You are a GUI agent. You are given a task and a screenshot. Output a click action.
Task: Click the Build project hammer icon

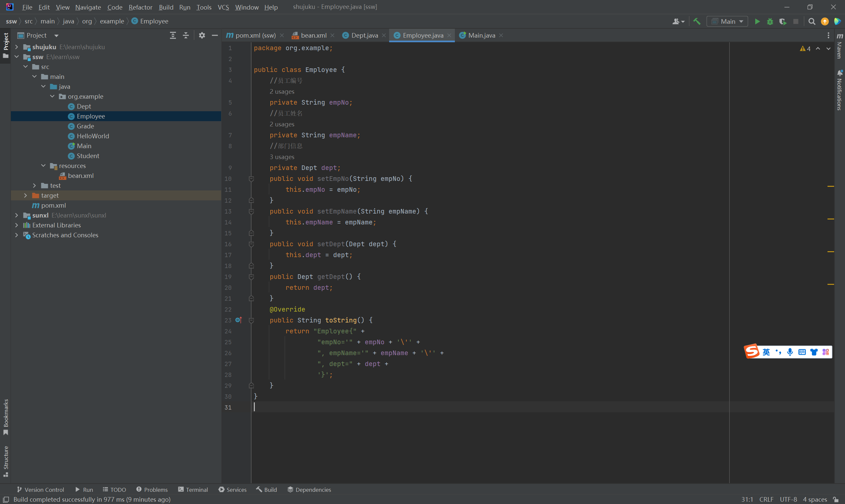pos(696,21)
